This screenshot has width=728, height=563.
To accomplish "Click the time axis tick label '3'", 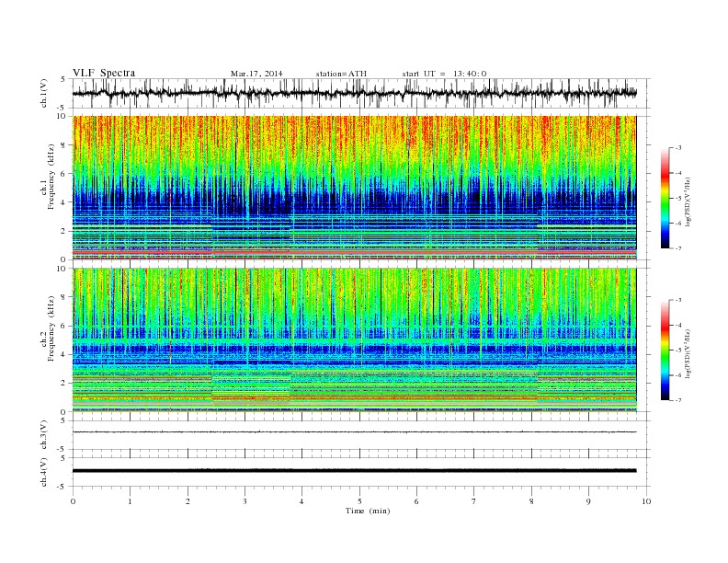I will tap(245, 501).
